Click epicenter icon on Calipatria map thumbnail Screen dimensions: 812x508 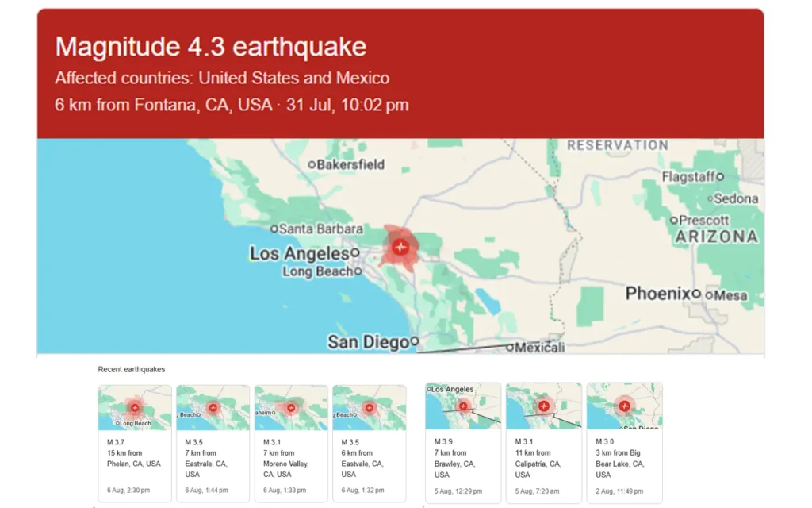[x=544, y=406]
